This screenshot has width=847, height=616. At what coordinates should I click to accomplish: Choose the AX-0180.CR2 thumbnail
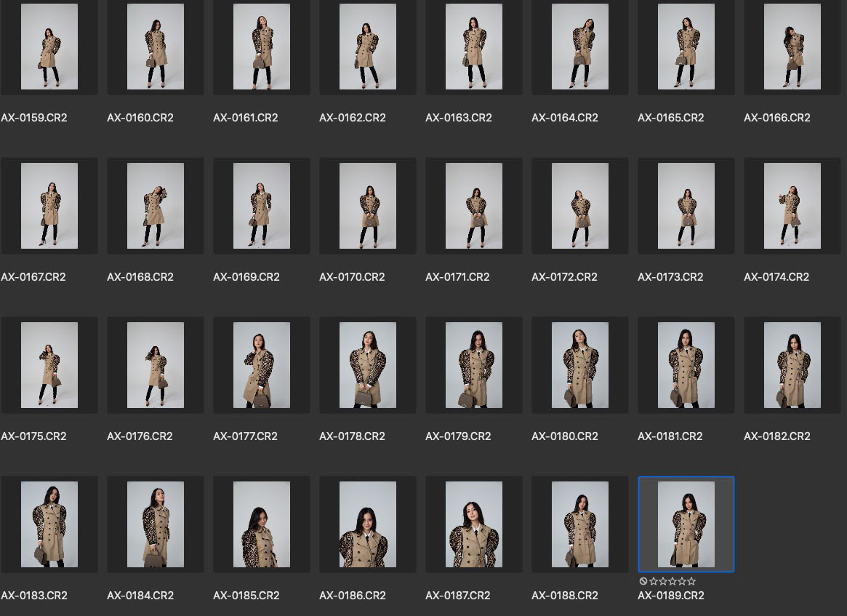(x=580, y=365)
